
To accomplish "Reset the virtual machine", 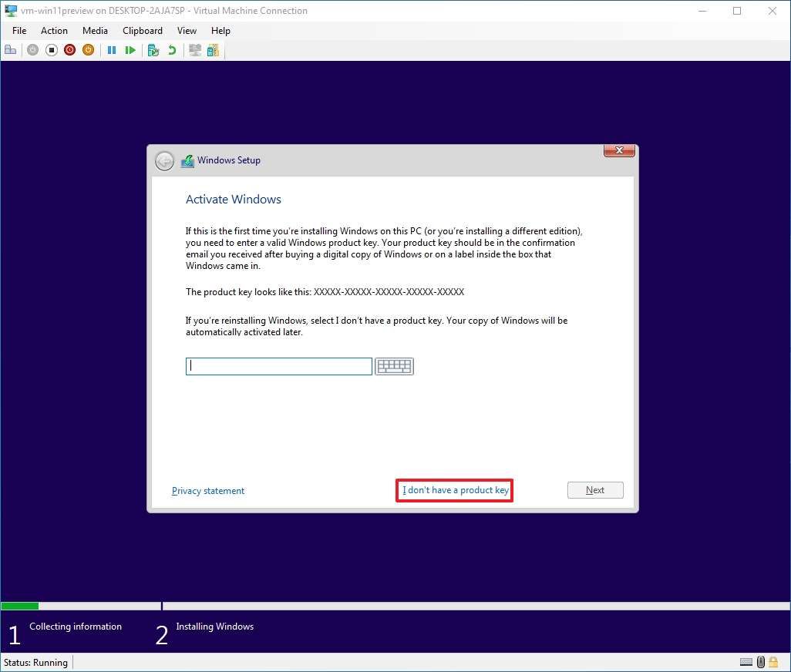I will point(130,49).
